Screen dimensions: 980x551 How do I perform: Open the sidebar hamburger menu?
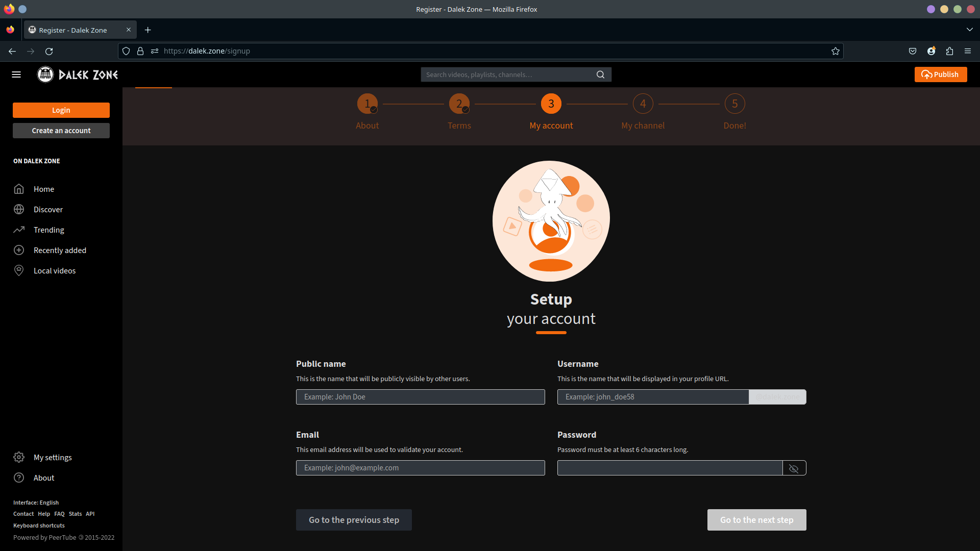pyautogui.click(x=16, y=74)
